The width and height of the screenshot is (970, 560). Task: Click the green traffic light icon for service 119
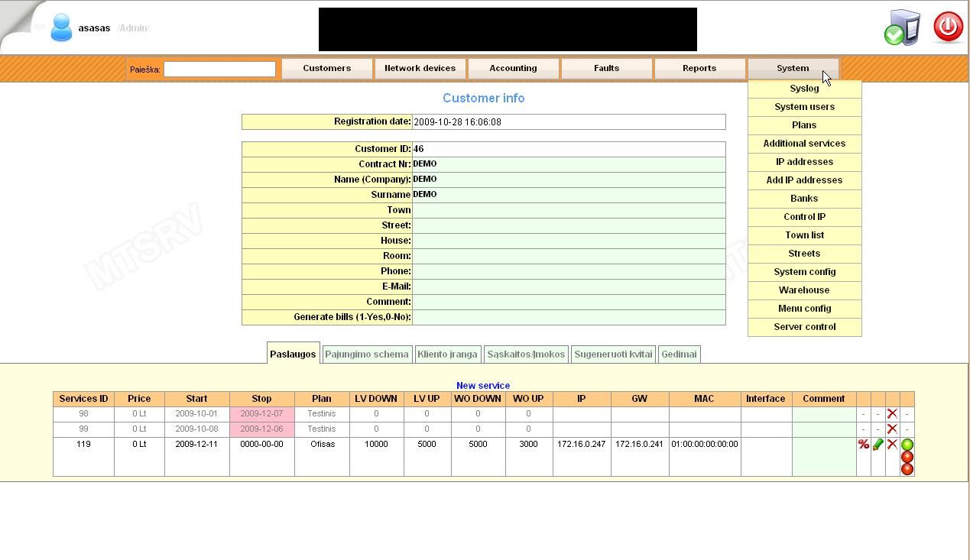click(x=907, y=443)
